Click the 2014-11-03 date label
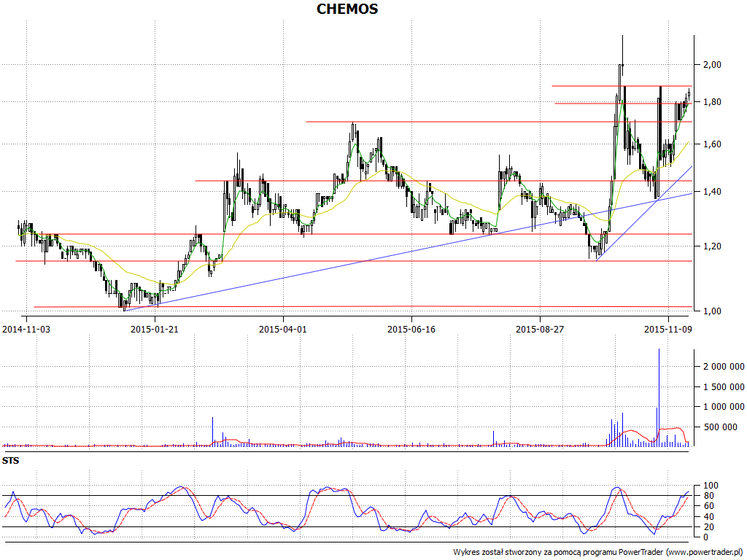 pyautogui.click(x=26, y=329)
